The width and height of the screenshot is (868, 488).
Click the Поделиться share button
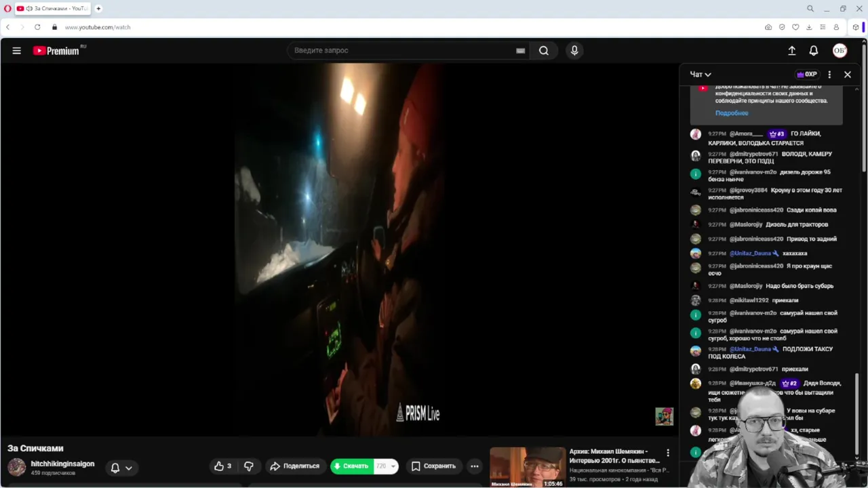294,466
